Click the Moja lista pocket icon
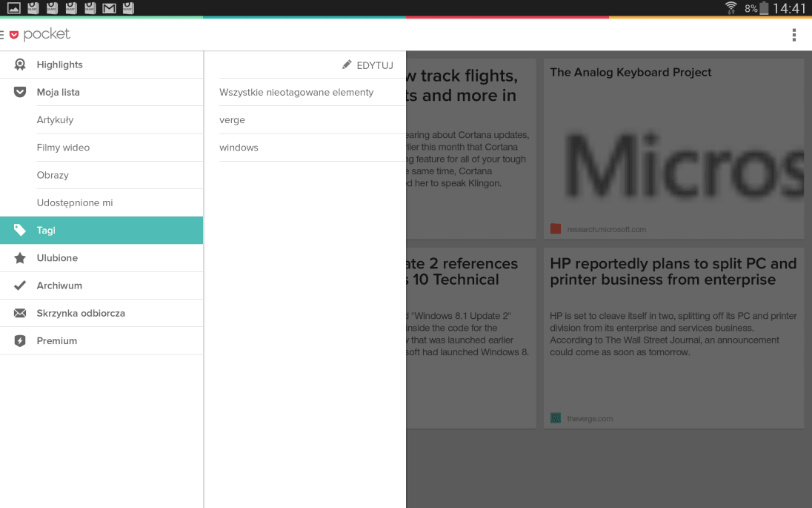 click(20, 92)
